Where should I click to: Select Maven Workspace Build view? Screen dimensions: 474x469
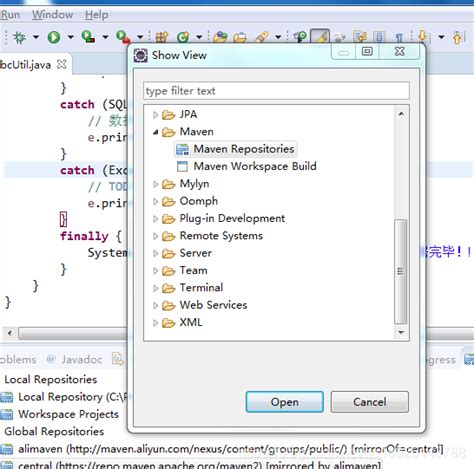tap(247, 166)
